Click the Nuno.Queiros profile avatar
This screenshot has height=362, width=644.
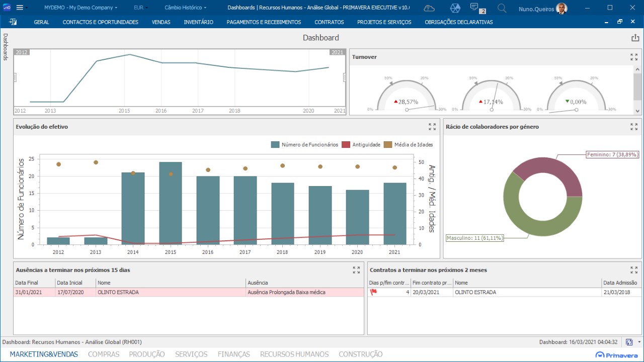(x=562, y=8)
